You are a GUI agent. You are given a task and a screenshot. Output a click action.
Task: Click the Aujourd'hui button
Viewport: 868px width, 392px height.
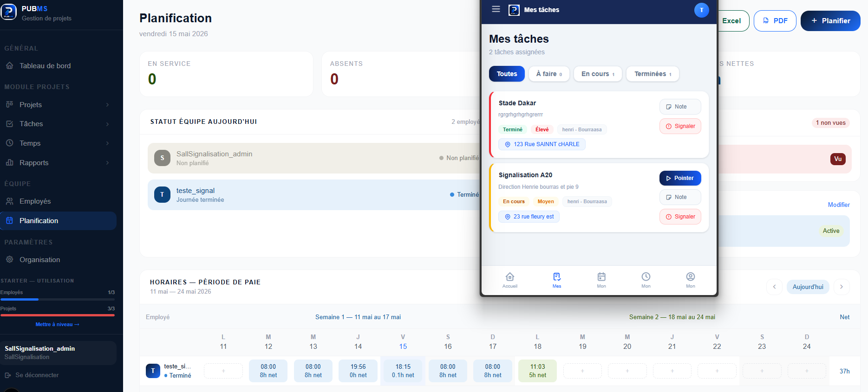coord(808,287)
